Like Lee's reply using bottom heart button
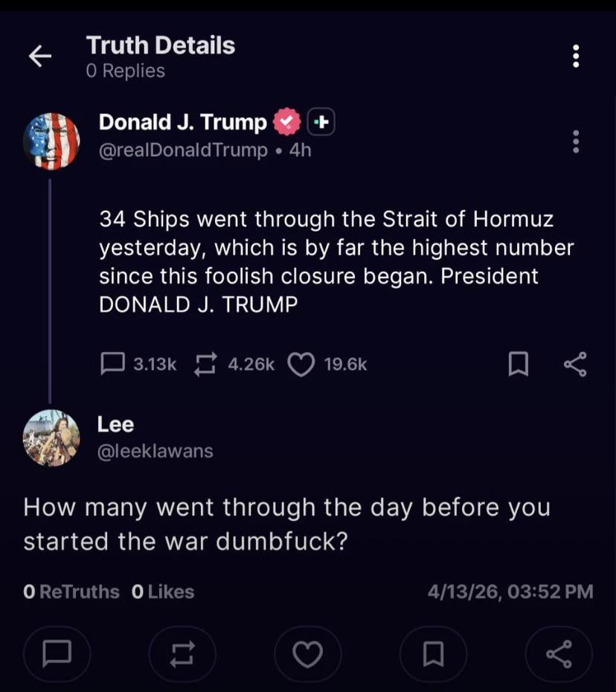Image resolution: width=616 pixels, height=692 pixels. tap(307, 654)
